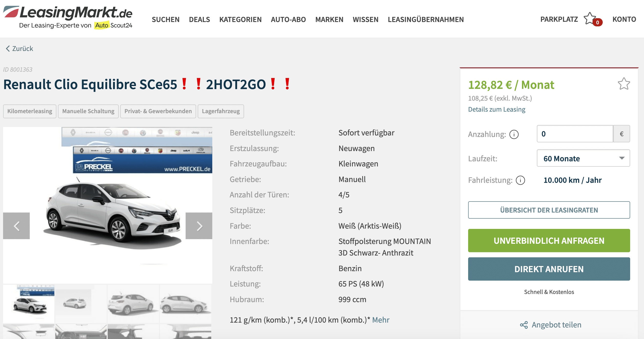Click the share icon beside Angebot teilen
This screenshot has height=339, width=644.
point(524,325)
